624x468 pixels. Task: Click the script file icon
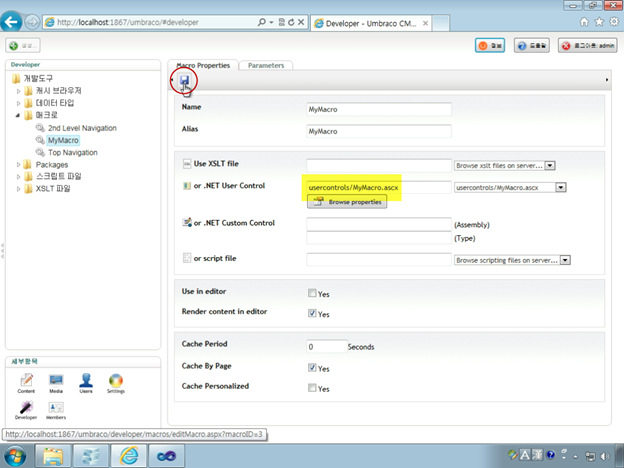(187, 258)
